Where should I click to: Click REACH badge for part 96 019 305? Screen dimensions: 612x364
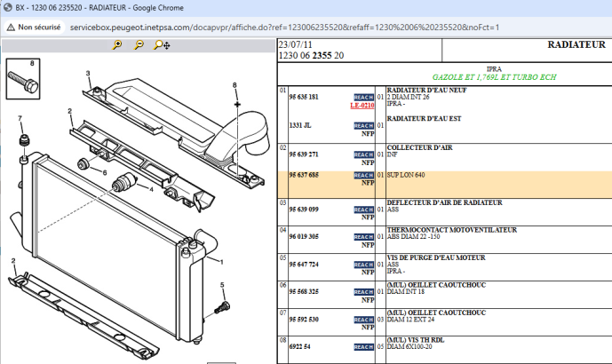(x=363, y=237)
